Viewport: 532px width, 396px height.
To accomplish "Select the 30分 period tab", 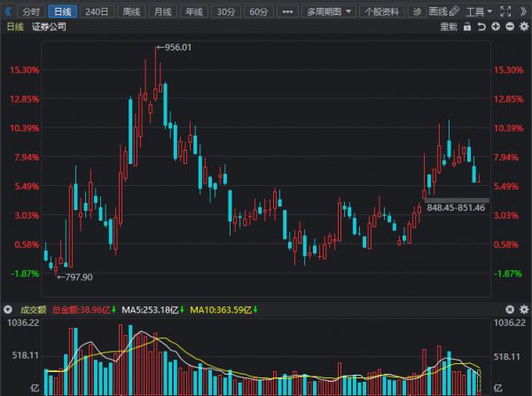I will pos(226,12).
